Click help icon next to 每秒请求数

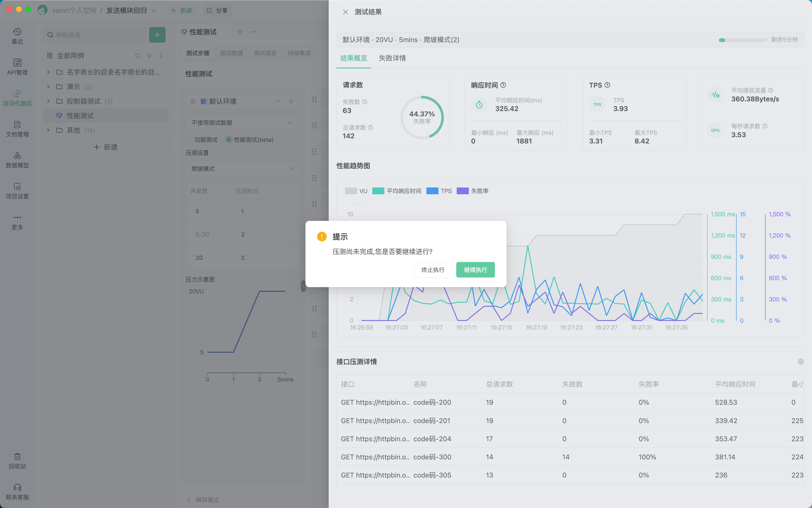tap(765, 126)
